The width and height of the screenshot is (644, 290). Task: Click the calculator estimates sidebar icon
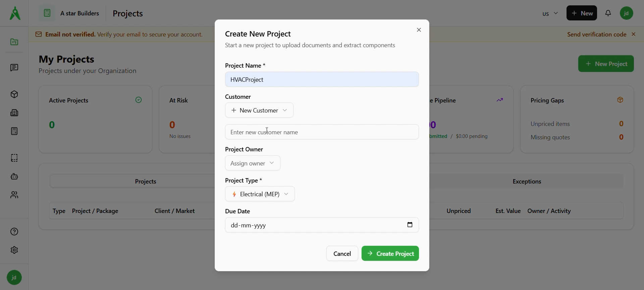pyautogui.click(x=14, y=131)
